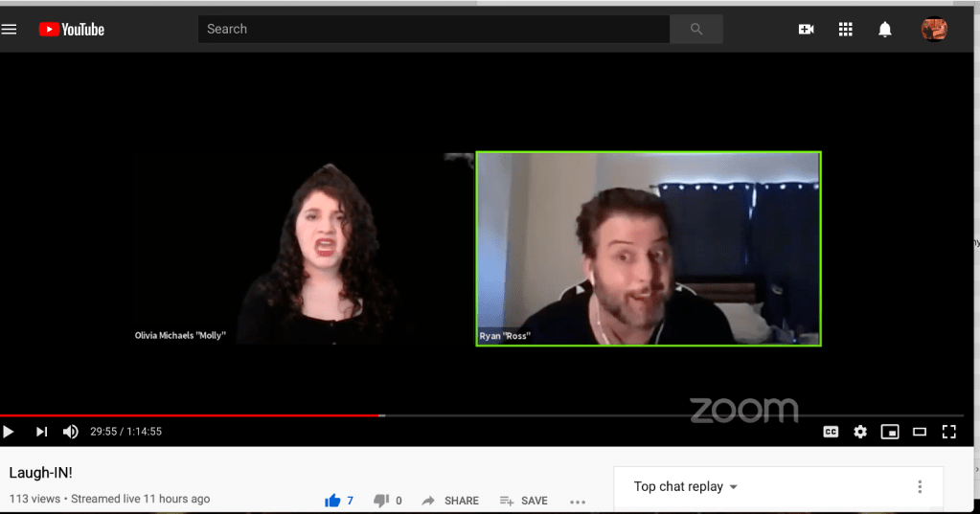Click the SHARE button
Viewport: 980px width, 514px height.
coord(450,501)
